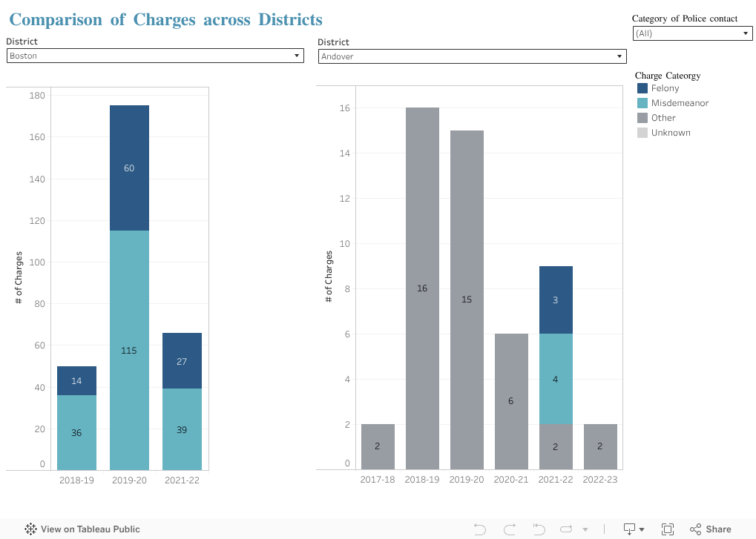The width and height of the screenshot is (756, 539).
Task: Select Andover 2018-19 bar showing 16
Action: point(422,288)
